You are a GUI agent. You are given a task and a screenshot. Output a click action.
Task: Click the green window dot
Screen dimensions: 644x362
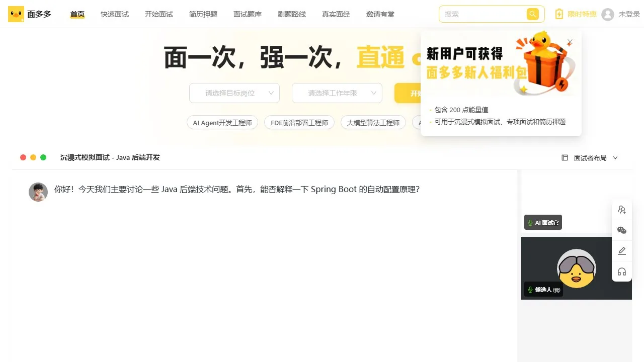[x=43, y=157]
